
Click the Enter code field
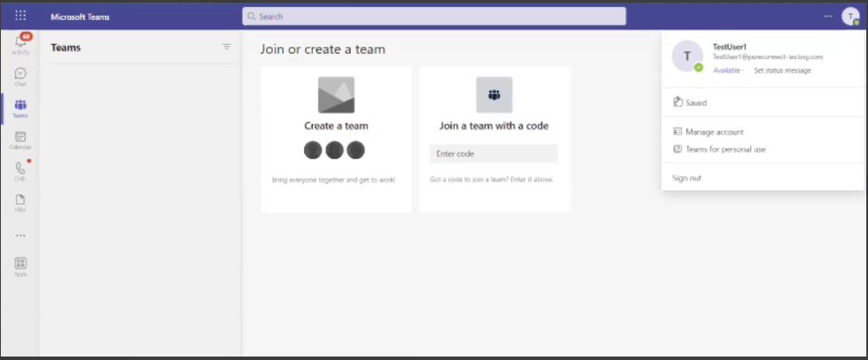pos(494,154)
